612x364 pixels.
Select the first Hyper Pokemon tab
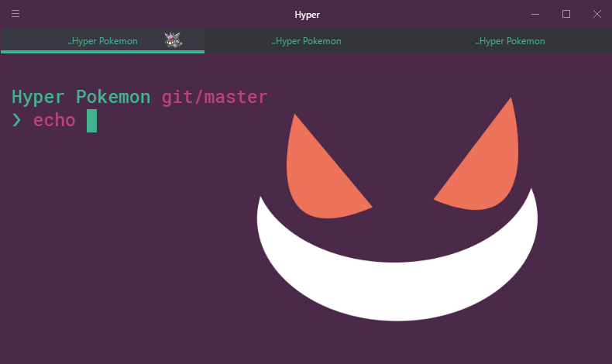click(x=102, y=41)
